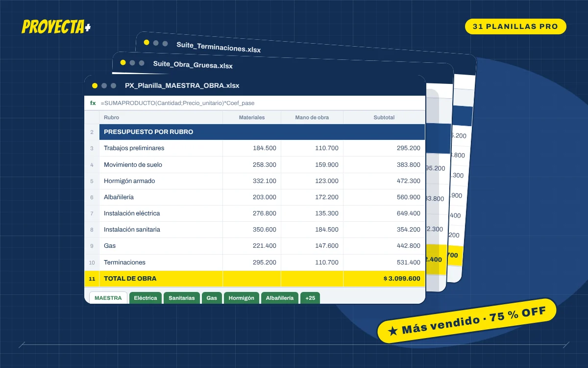
Task: Open the MAESTRA sheet tab
Action: (108, 298)
